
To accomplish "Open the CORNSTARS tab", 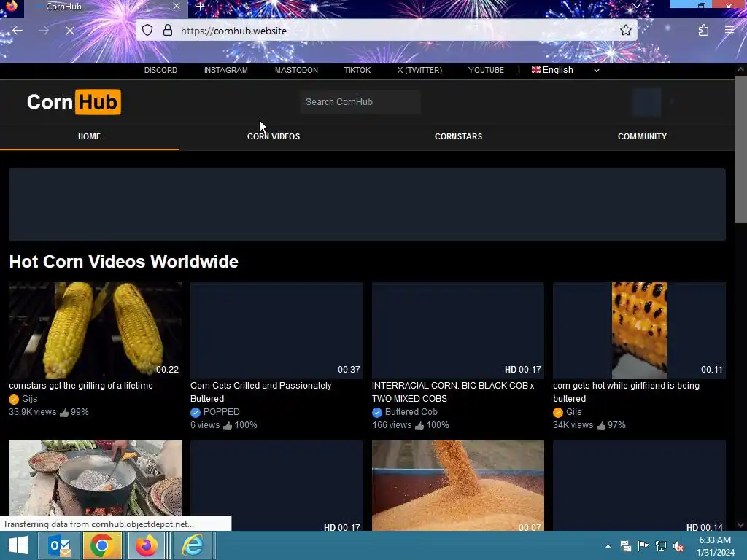I will [458, 136].
